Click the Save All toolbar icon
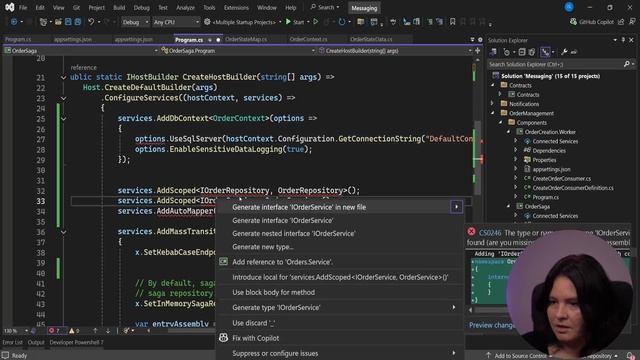Image resolution: width=640 pixels, height=360 pixels. coord(77,22)
